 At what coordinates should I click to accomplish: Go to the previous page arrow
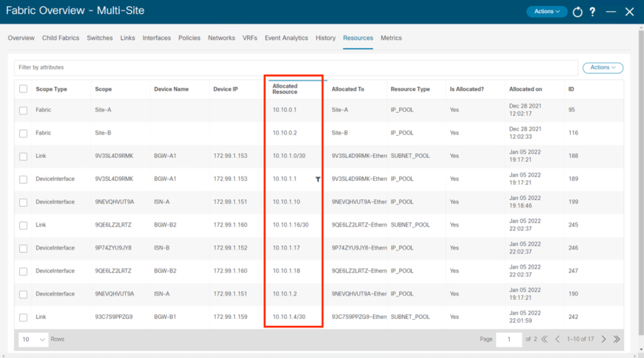pyautogui.click(x=558, y=339)
